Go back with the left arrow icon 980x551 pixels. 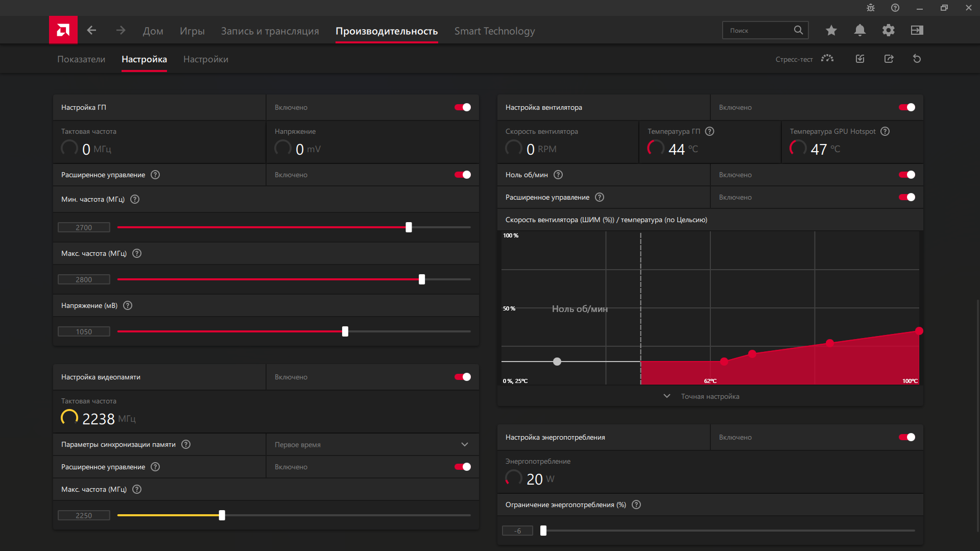pos(91,31)
